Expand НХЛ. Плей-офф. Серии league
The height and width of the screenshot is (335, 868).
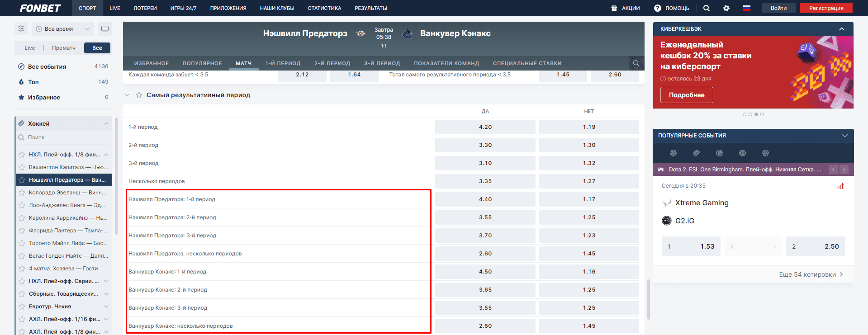pyautogui.click(x=106, y=281)
